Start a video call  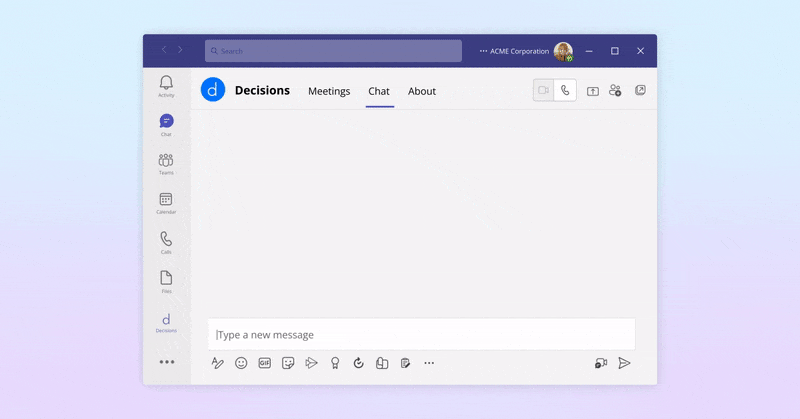pyautogui.click(x=543, y=90)
